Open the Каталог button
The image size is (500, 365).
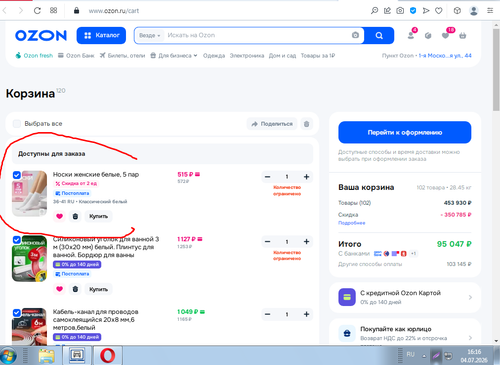tap(101, 35)
